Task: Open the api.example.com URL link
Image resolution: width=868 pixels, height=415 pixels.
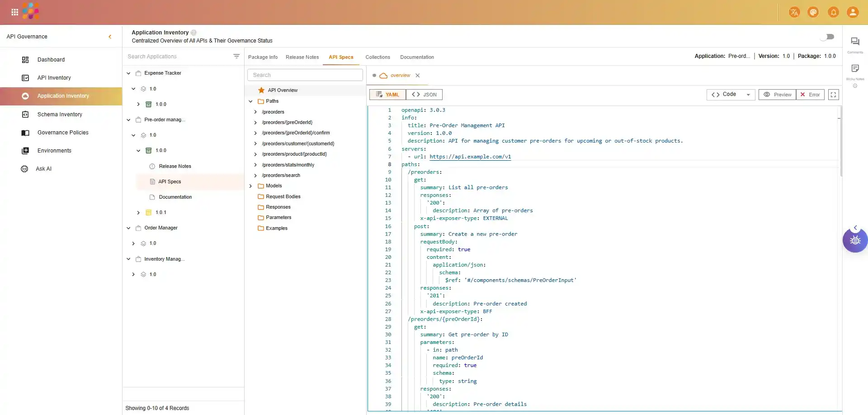Action: point(470,157)
